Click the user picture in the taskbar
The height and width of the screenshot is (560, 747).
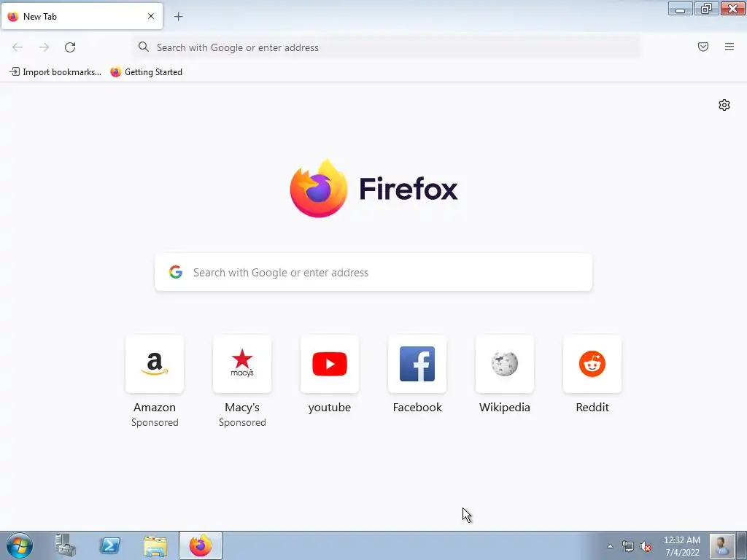(x=722, y=545)
